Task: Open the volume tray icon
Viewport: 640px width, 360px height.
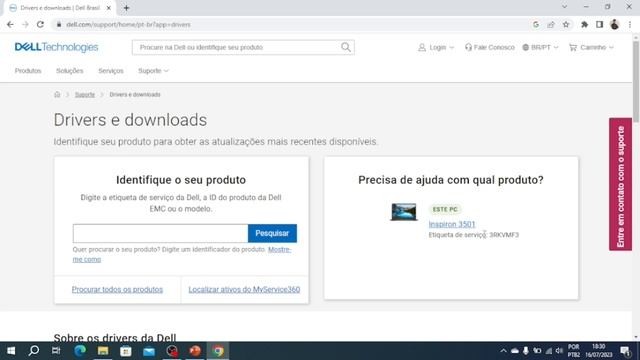Action: click(x=559, y=351)
